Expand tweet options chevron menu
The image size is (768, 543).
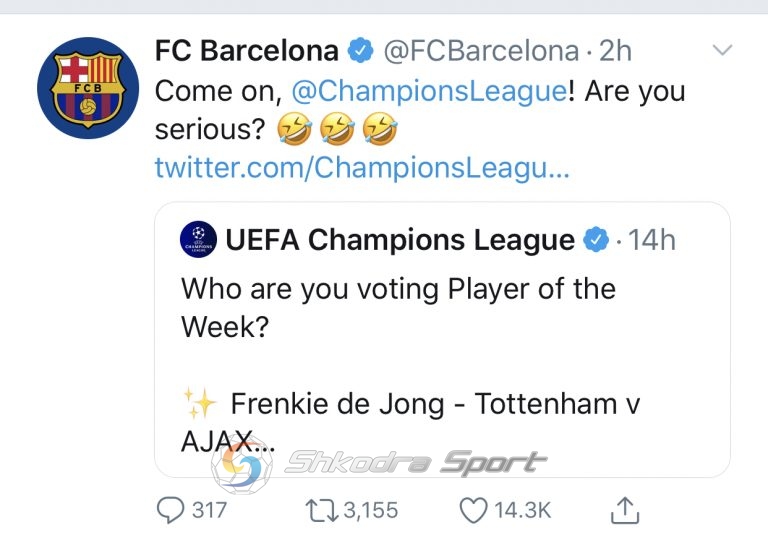point(722,49)
